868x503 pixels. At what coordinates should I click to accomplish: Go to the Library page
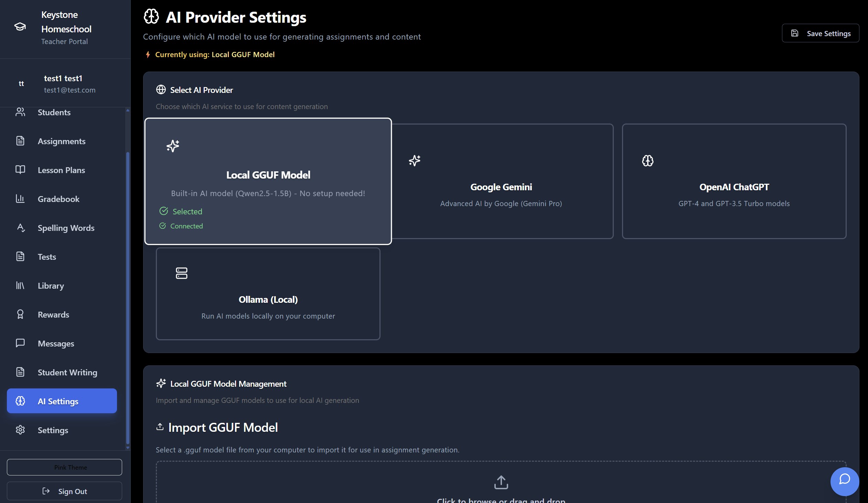(x=62, y=286)
